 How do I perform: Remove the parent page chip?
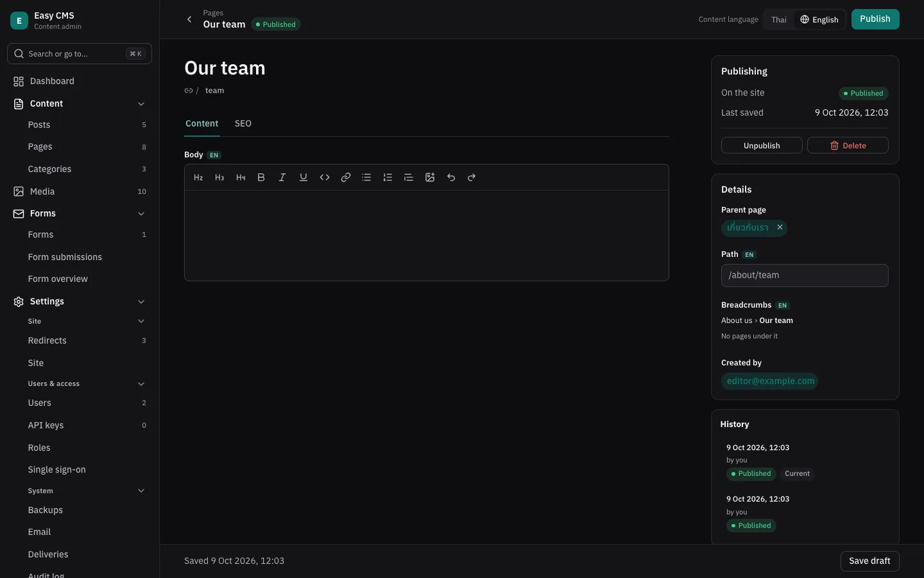[780, 227]
